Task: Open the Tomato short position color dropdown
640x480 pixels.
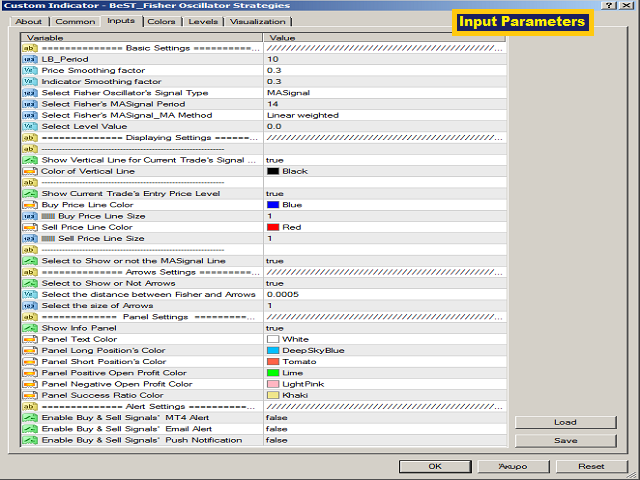Action: coord(385,362)
